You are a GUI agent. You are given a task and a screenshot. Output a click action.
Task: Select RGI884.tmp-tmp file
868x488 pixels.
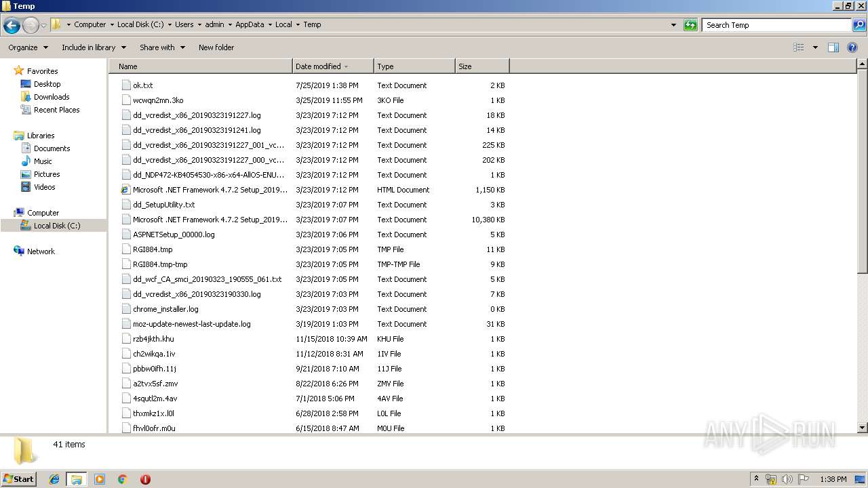coord(160,264)
